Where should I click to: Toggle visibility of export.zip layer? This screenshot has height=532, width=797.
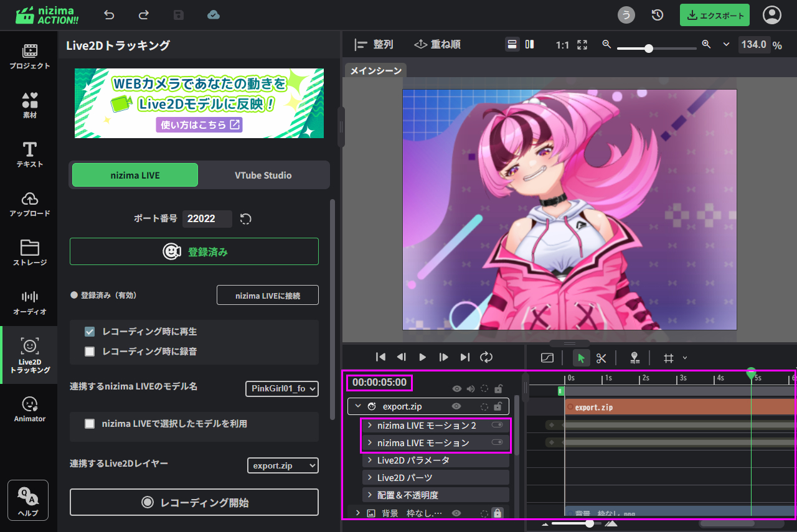(x=456, y=406)
